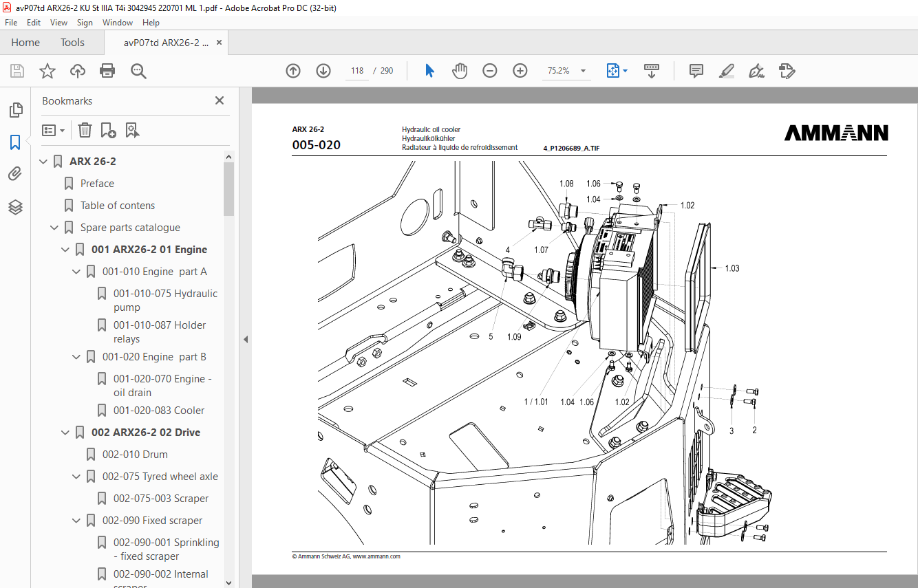The height and width of the screenshot is (588, 918).
Task: Open the View menu
Action: tap(59, 23)
